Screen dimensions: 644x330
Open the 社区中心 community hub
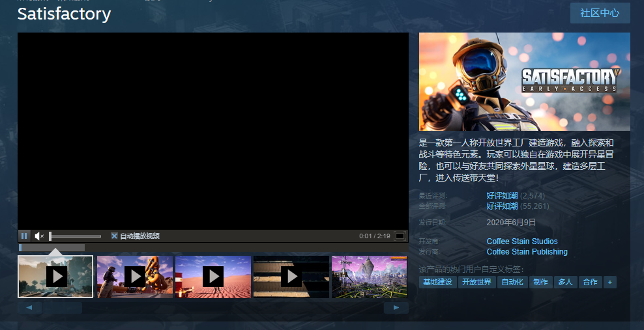600,13
